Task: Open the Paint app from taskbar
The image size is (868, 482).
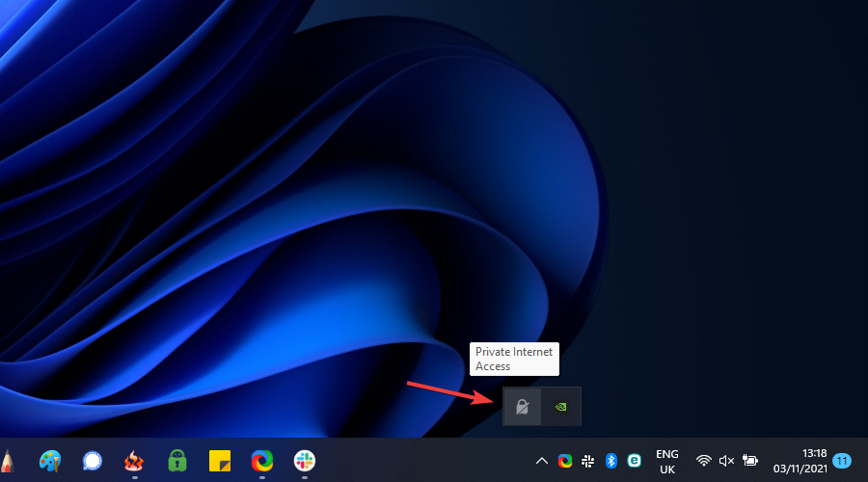Action: tap(50, 461)
